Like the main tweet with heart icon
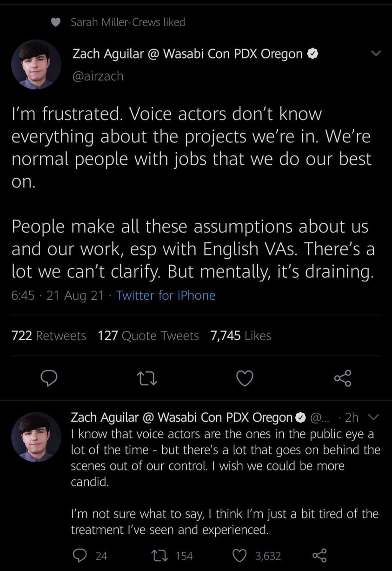 (245, 379)
